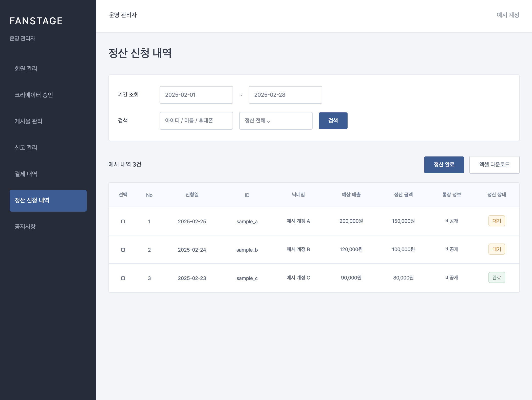
Task: Click the blue 검색 button
Action: click(333, 121)
